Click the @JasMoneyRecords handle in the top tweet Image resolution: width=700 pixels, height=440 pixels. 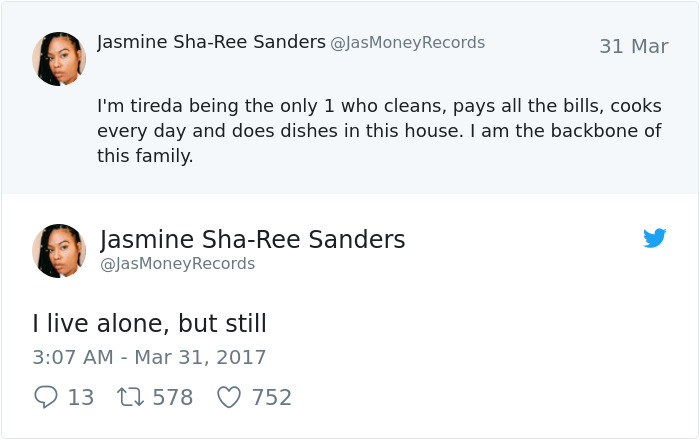click(x=407, y=43)
